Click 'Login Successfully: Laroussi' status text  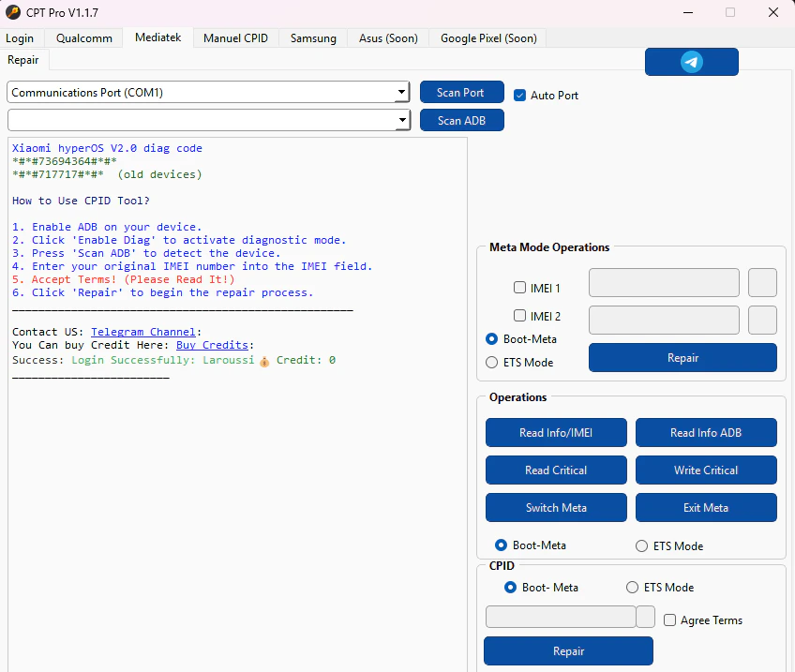tap(163, 360)
